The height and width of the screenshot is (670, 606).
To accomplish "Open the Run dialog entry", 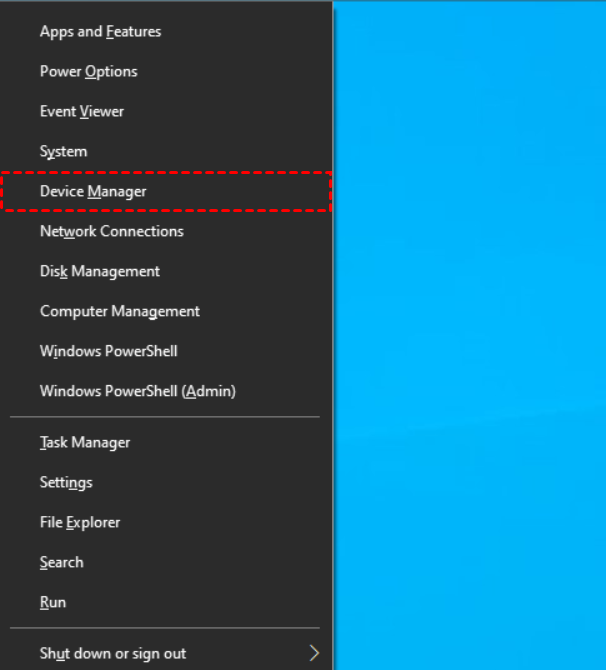I will [165, 602].
